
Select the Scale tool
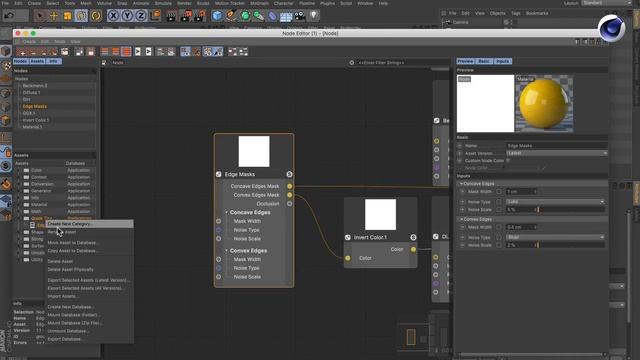(67, 16)
